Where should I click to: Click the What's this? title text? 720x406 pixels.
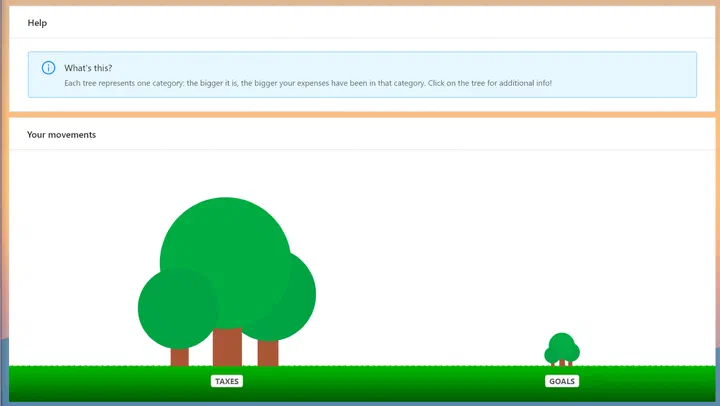(88, 68)
